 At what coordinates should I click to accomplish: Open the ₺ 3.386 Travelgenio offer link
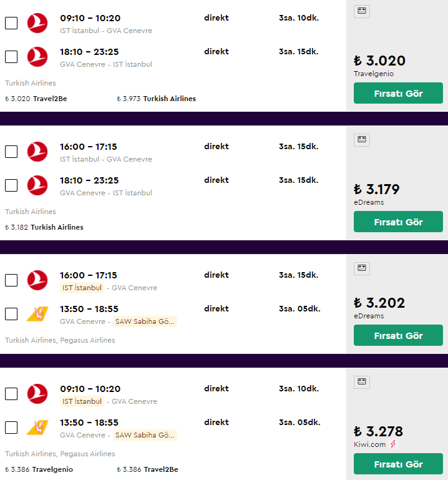39,469
